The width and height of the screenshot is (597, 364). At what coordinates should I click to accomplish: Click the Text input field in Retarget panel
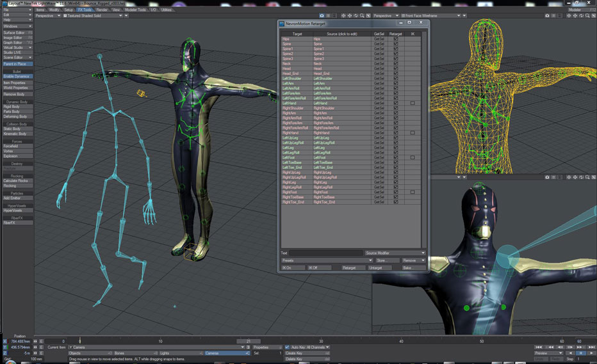[325, 253]
